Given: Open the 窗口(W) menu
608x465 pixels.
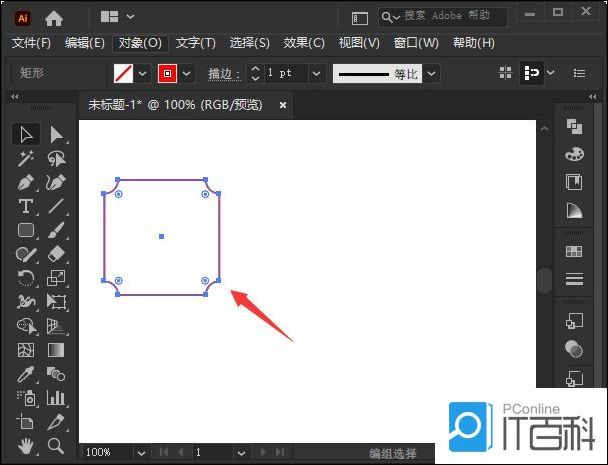Looking at the screenshot, I should (x=416, y=43).
